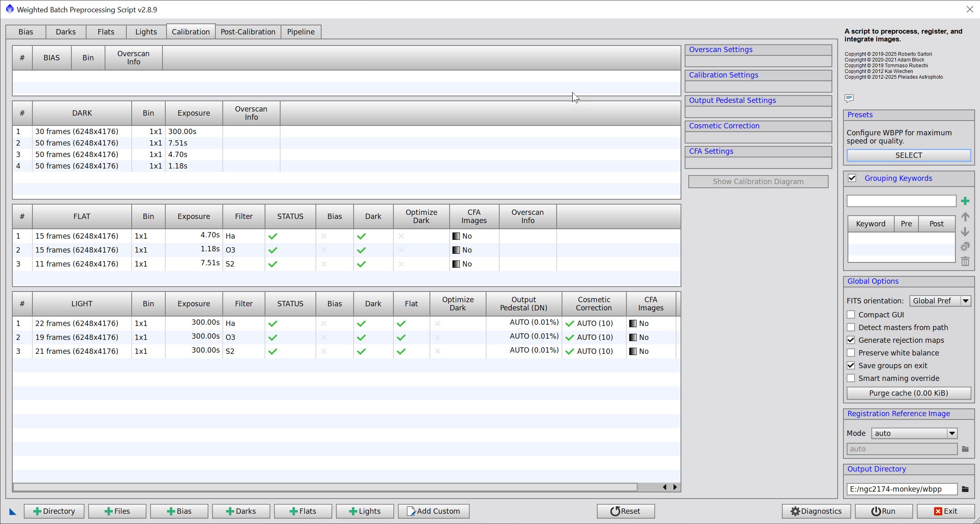
Task: Click the grouping keyword text input field
Action: tap(901, 201)
